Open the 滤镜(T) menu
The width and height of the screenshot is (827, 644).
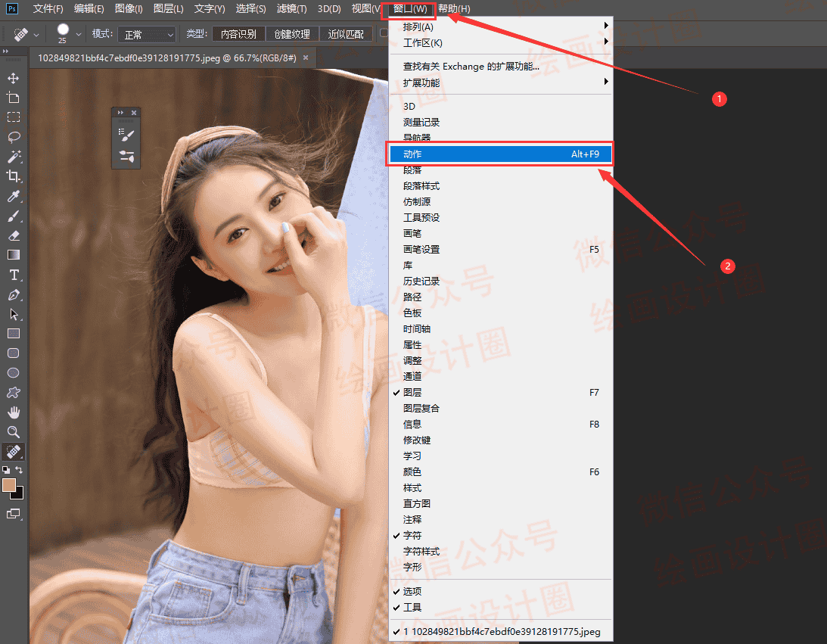(x=291, y=9)
